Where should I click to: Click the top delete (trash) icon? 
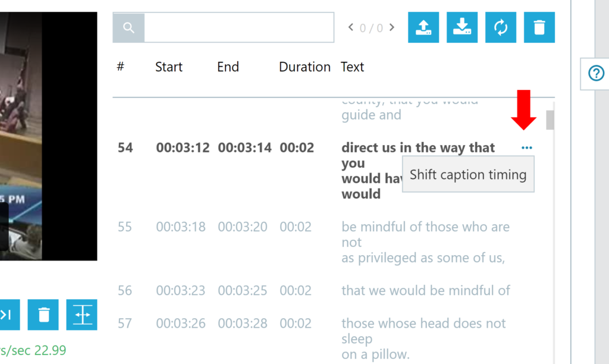coord(539,27)
